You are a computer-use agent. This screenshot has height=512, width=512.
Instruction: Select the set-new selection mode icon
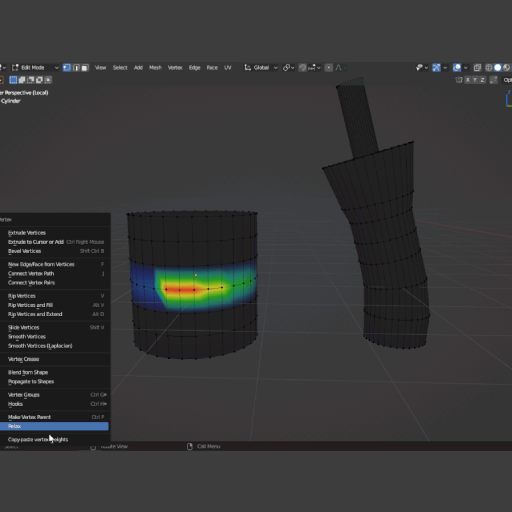pos(13,80)
